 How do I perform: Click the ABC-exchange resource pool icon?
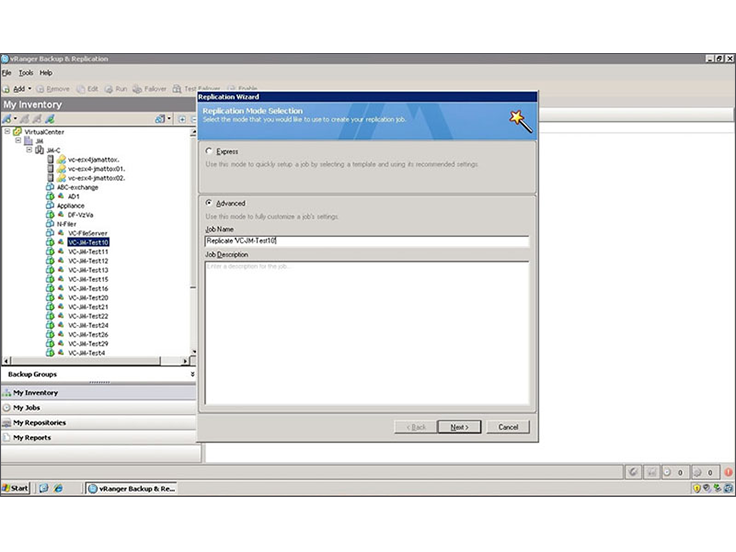pyautogui.click(x=50, y=187)
